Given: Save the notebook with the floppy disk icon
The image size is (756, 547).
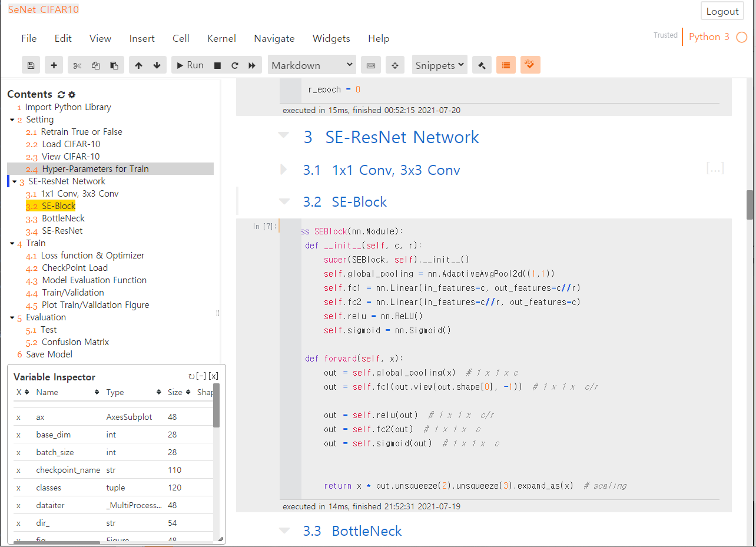Looking at the screenshot, I should pyautogui.click(x=31, y=65).
